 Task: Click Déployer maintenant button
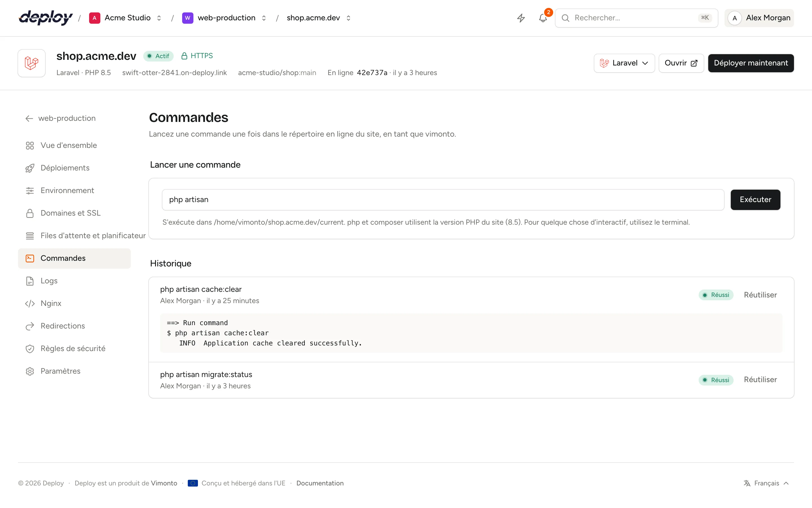751,63
